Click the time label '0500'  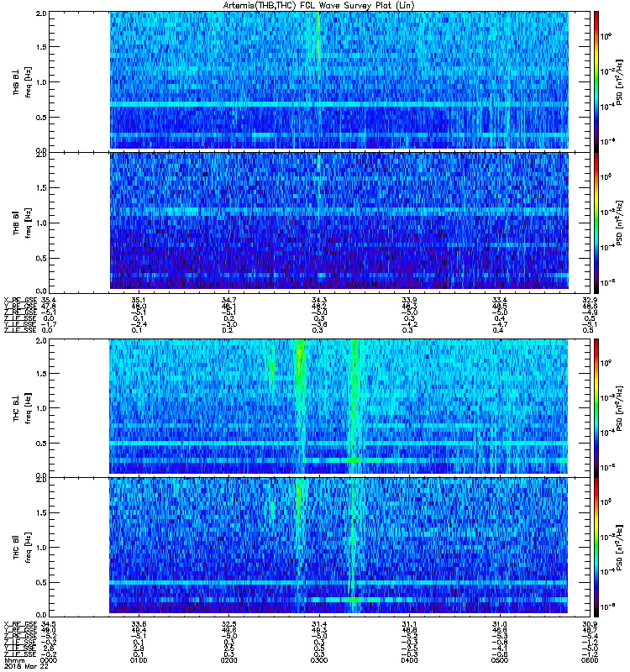[500, 660]
